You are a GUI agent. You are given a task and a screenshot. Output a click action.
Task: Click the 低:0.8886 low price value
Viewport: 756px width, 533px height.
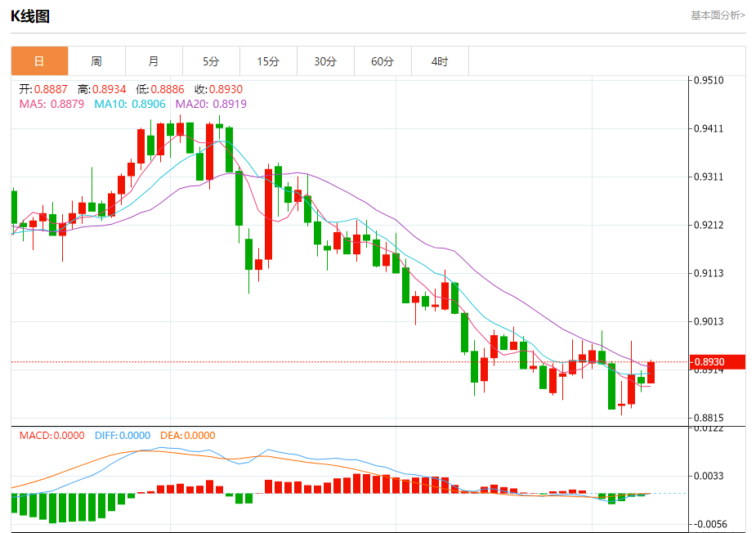point(160,89)
